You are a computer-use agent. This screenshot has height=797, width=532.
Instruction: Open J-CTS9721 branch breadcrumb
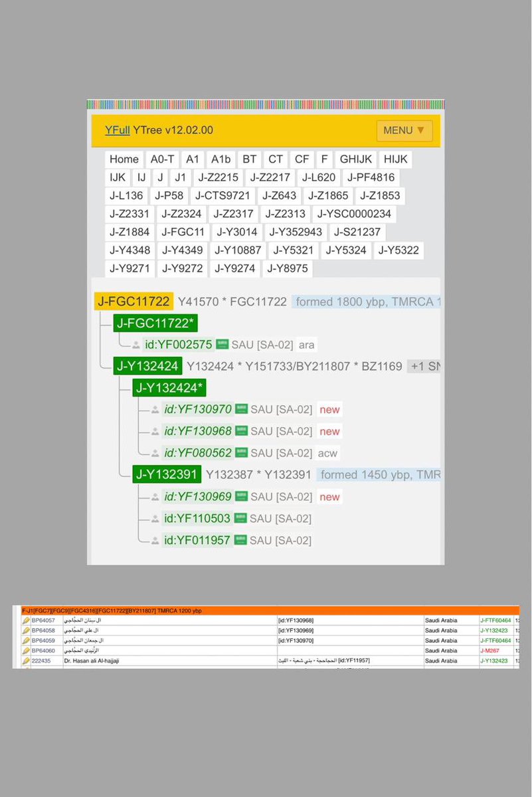[222, 196]
